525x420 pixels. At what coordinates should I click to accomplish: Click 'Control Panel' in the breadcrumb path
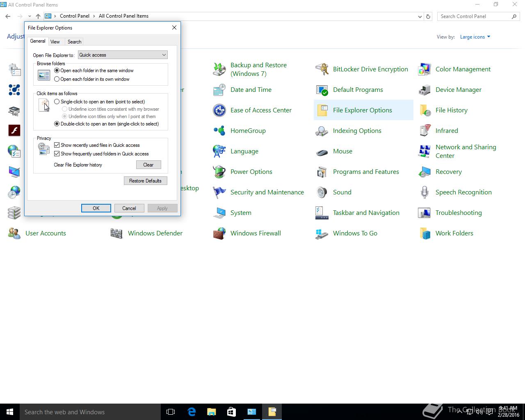click(x=75, y=16)
